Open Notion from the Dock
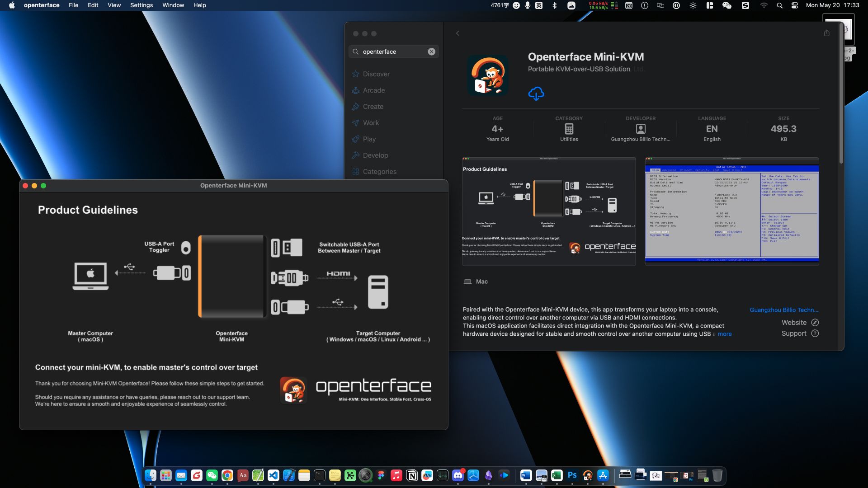 (x=412, y=475)
